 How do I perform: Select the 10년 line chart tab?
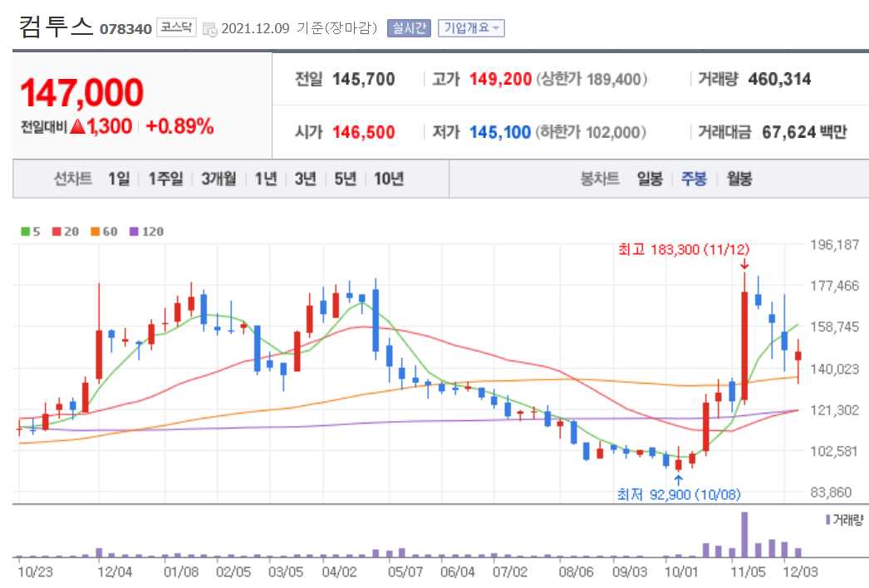[389, 179]
